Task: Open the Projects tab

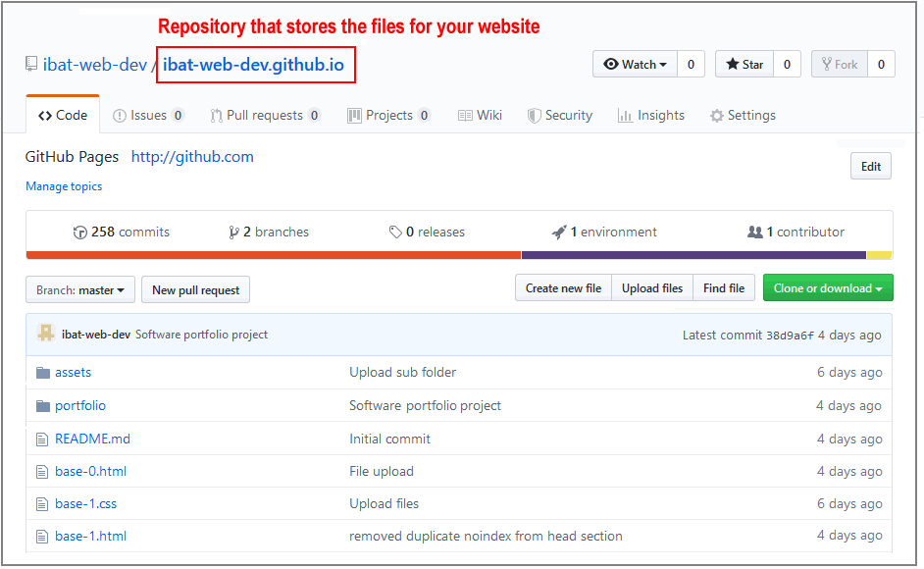Action: [389, 116]
